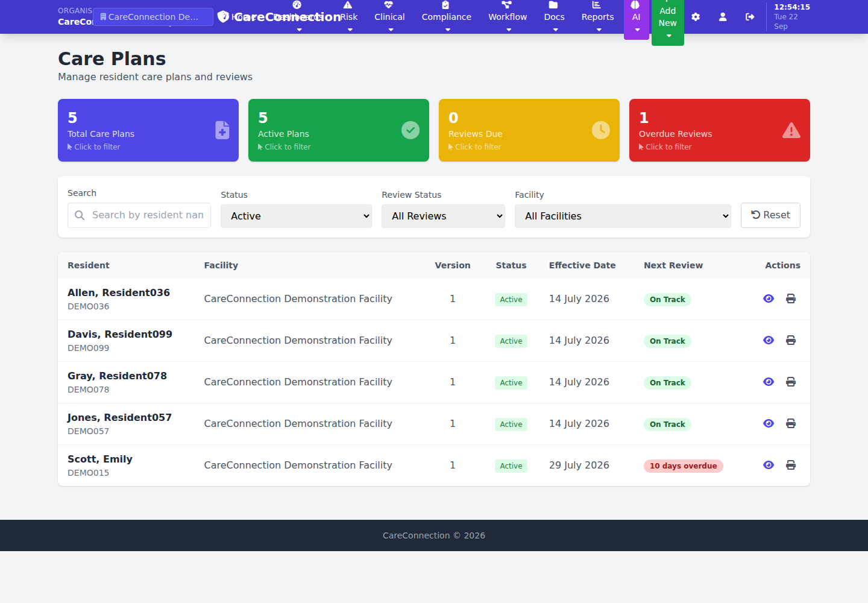868x603 pixels.
Task: Open the CareConnection De… organisation selector
Action: coord(153,17)
